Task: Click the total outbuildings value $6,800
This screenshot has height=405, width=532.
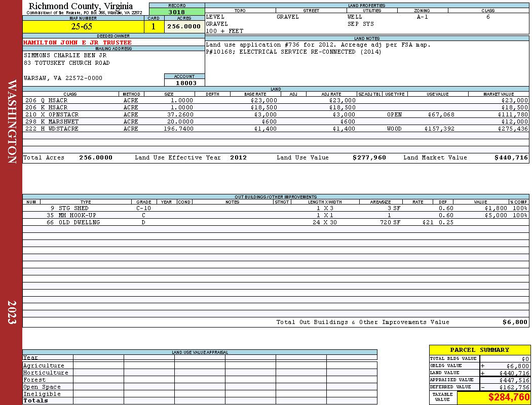Action: coord(515,322)
